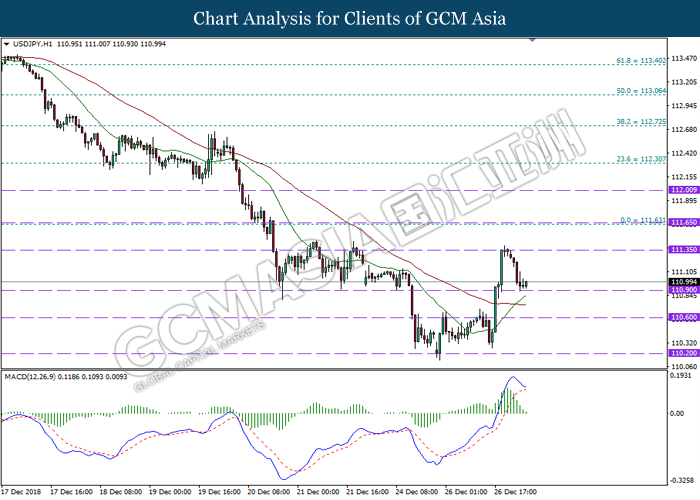Click the 110.060 price axis value
The image size is (700, 500).
click(684, 367)
